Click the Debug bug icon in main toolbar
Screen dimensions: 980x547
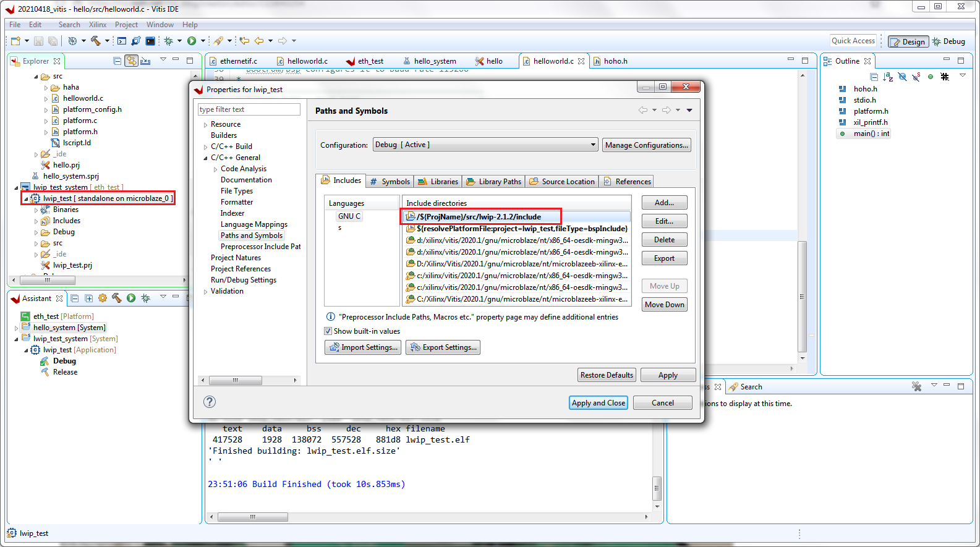(168, 41)
